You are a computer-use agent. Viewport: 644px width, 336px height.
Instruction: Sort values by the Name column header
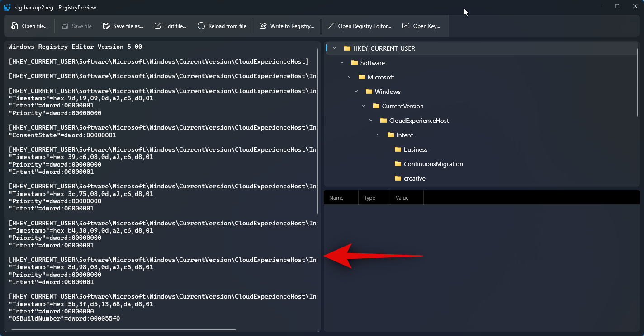pyautogui.click(x=336, y=197)
